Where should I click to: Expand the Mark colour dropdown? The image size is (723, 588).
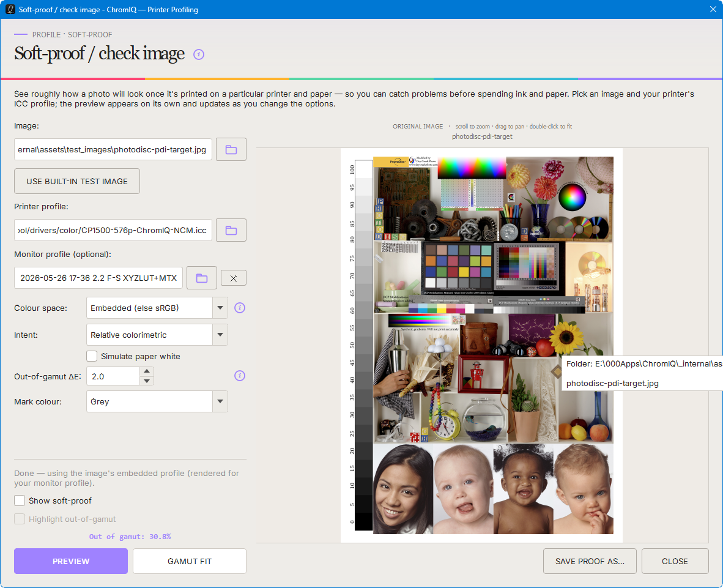(x=157, y=401)
